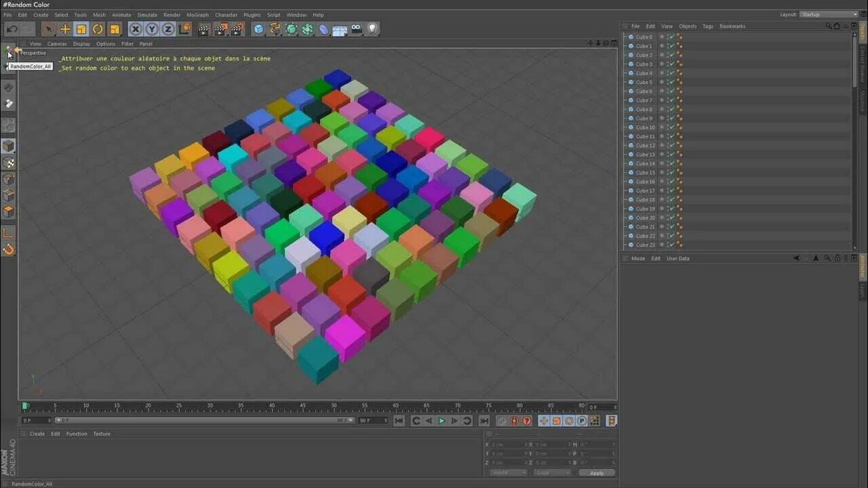Click frame 45 on the timeline ruler
The image size is (868, 488).
click(302, 407)
